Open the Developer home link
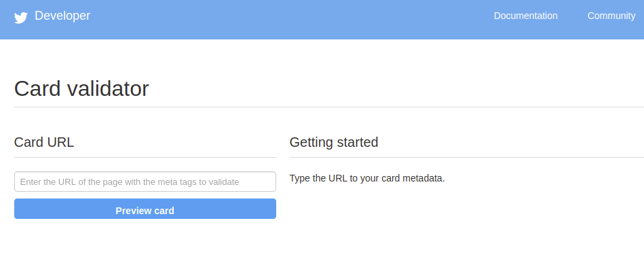This screenshot has height=276, width=644. (x=62, y=16)
